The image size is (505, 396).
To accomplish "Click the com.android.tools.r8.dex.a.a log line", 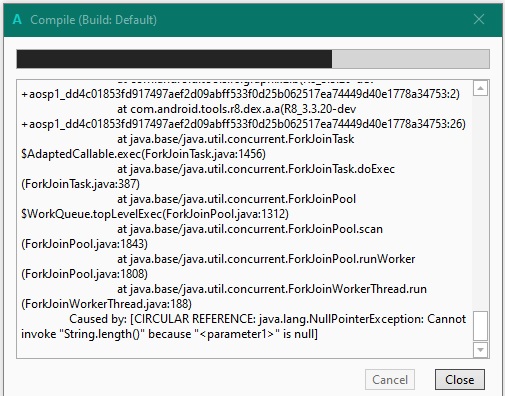I will coord(236,109).
